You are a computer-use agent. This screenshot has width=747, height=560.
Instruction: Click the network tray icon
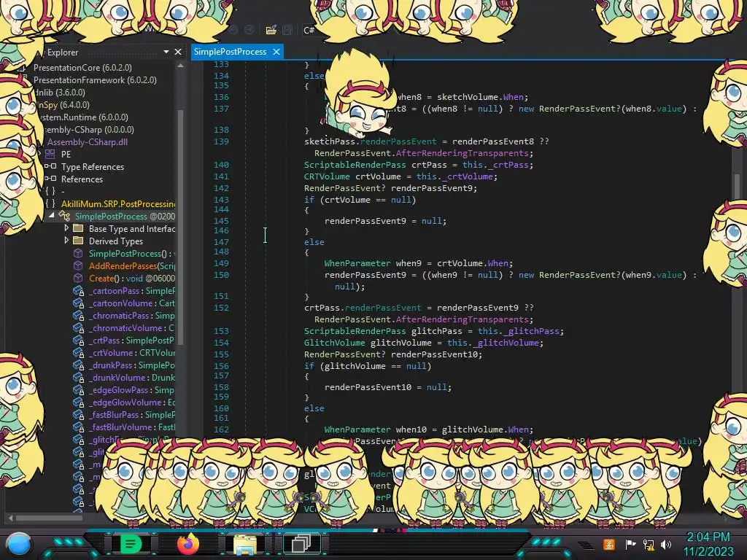[x=649, y=544]
